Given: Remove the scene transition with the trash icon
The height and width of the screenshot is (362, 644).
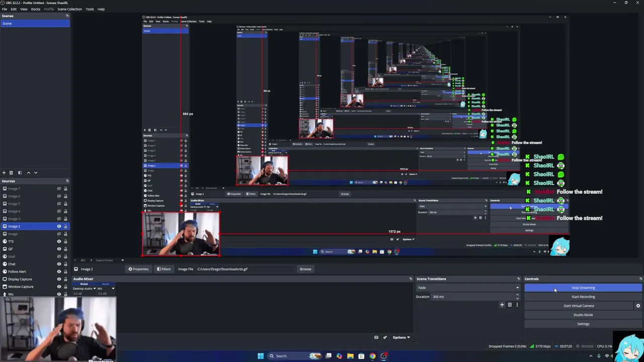Looking at the screenshot, I should coord(509,305).
